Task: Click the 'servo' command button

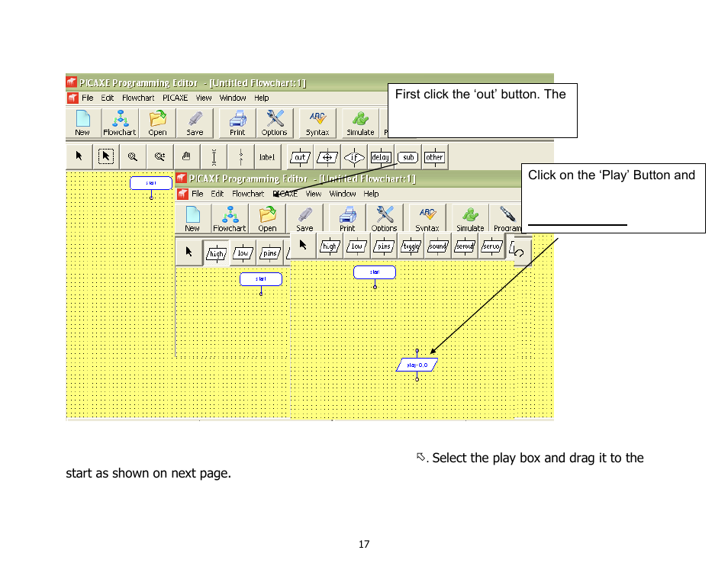Action: click(491, 246)
